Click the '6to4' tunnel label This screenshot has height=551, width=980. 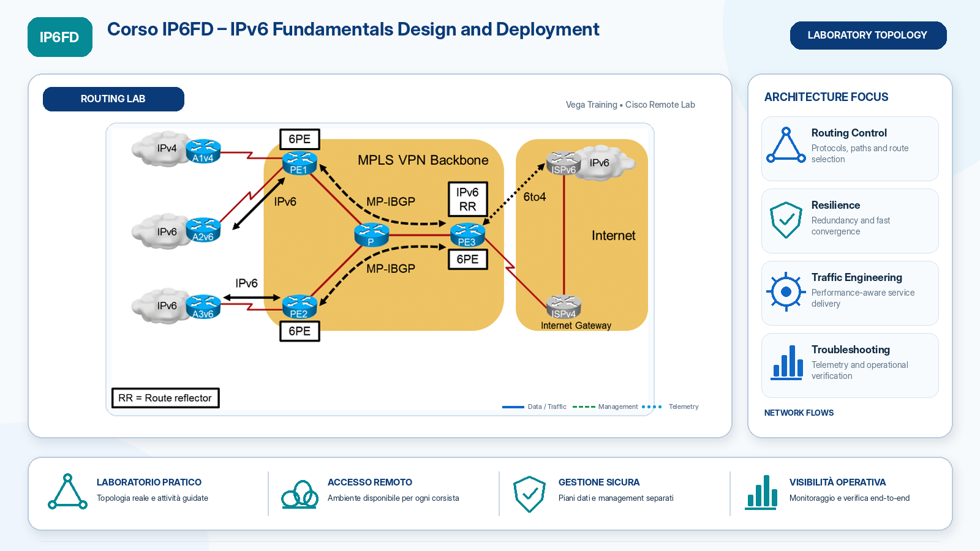(535, 197)
